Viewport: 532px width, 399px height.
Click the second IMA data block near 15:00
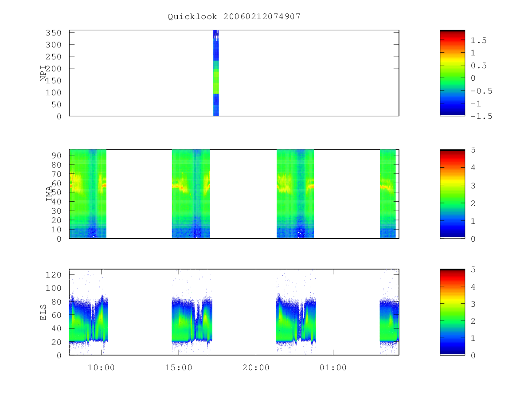pyautogui.click(x=191, y=194)
